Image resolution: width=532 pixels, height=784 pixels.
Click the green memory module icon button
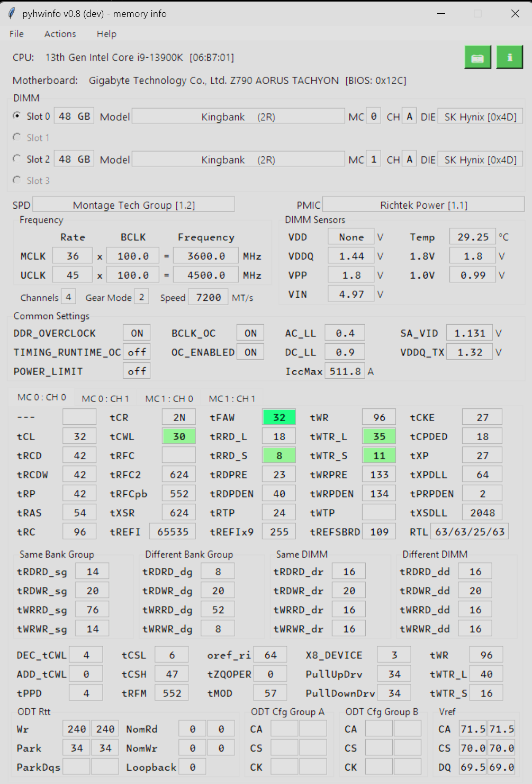(477, 57)
